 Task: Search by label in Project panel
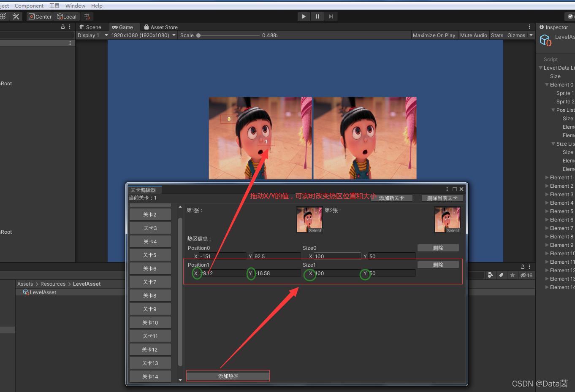[501, 275]
